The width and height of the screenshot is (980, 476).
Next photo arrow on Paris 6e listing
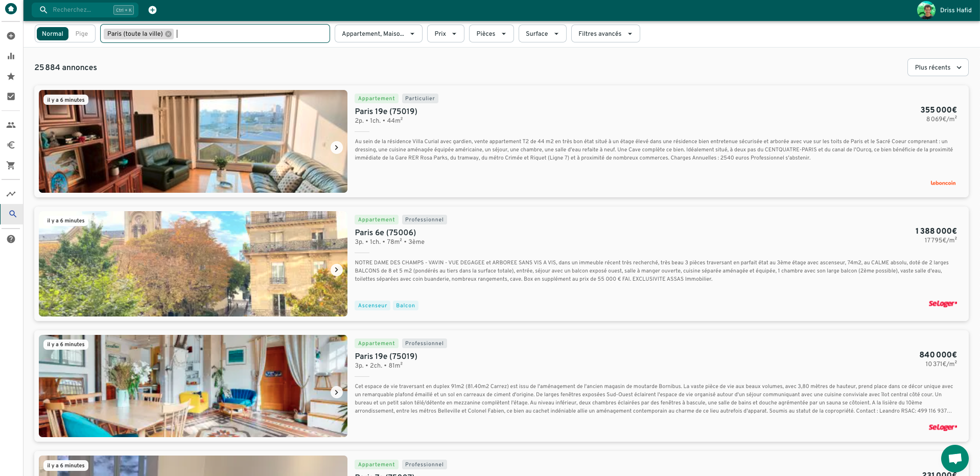pyautogui.click(x=336, y=269)
